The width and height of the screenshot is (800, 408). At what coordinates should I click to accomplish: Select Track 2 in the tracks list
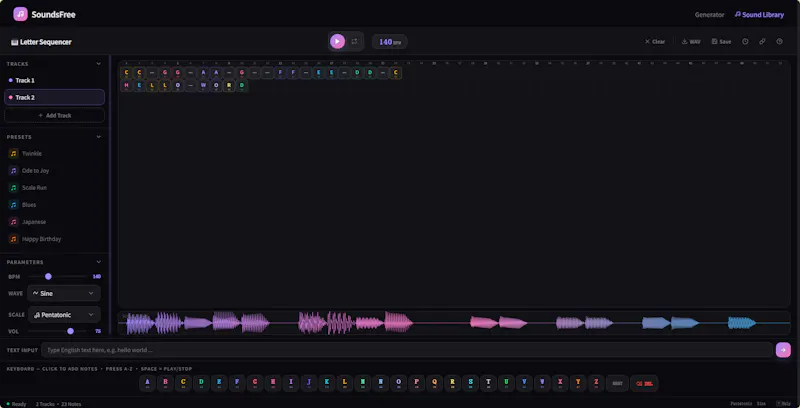point(55,97)
